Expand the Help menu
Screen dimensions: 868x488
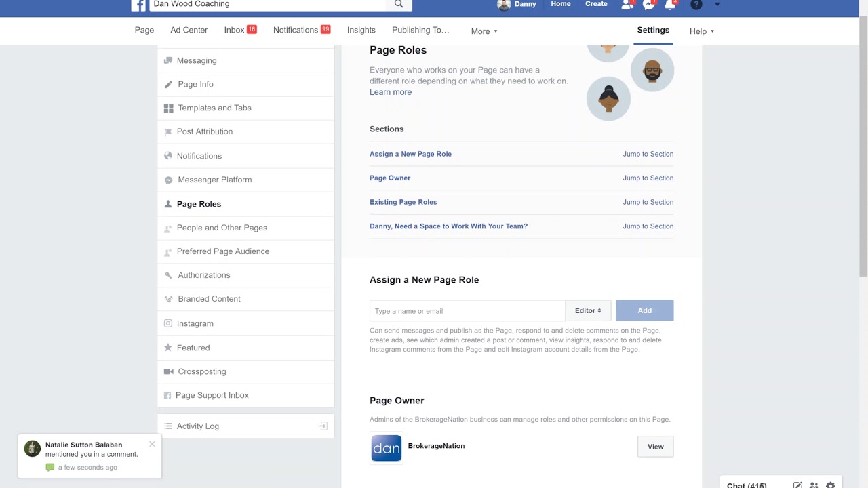click(702, 31)
